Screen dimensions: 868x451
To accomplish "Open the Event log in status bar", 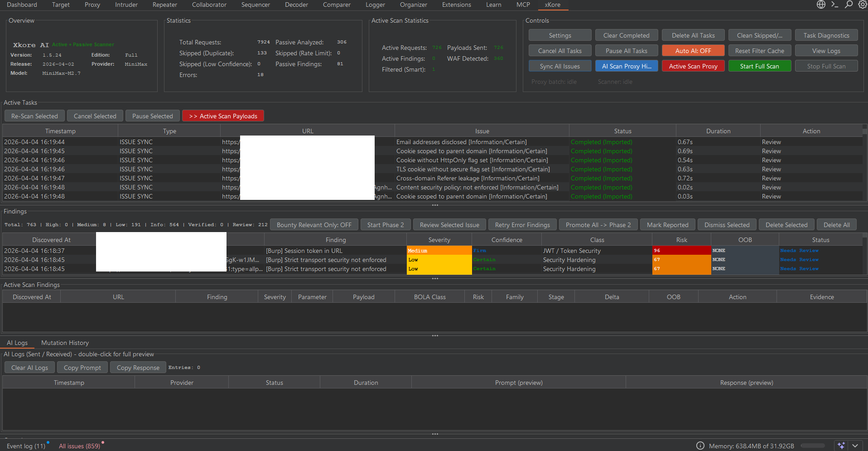I will click(x=26, y=446).
